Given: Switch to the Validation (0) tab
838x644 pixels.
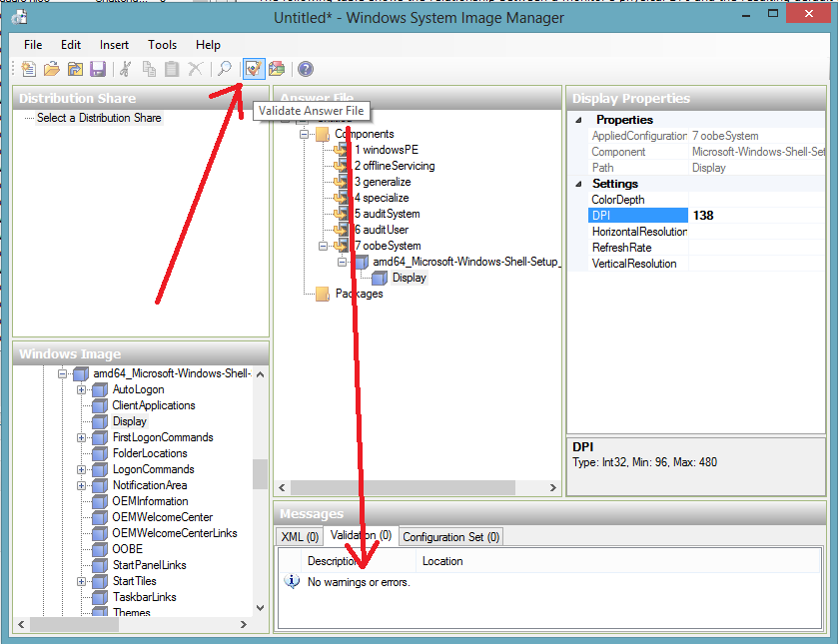Looking at the screenshot, I should click(361, 535).
